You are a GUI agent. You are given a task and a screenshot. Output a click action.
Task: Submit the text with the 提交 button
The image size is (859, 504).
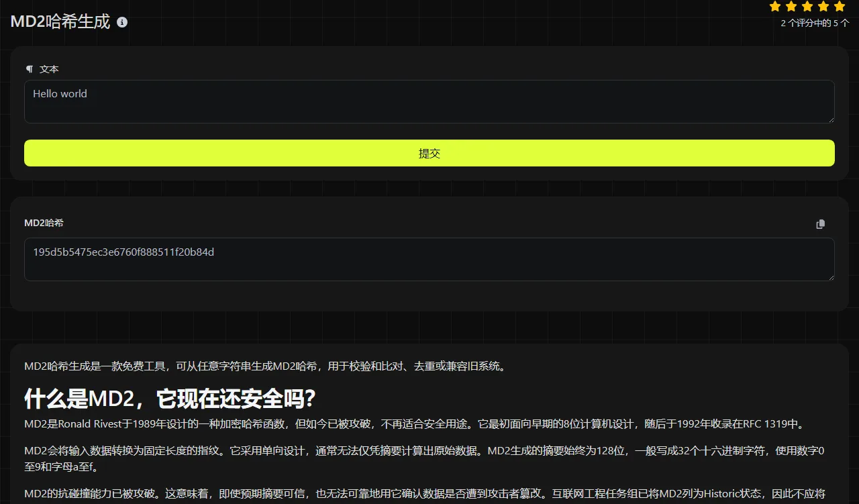click(429, 153)
